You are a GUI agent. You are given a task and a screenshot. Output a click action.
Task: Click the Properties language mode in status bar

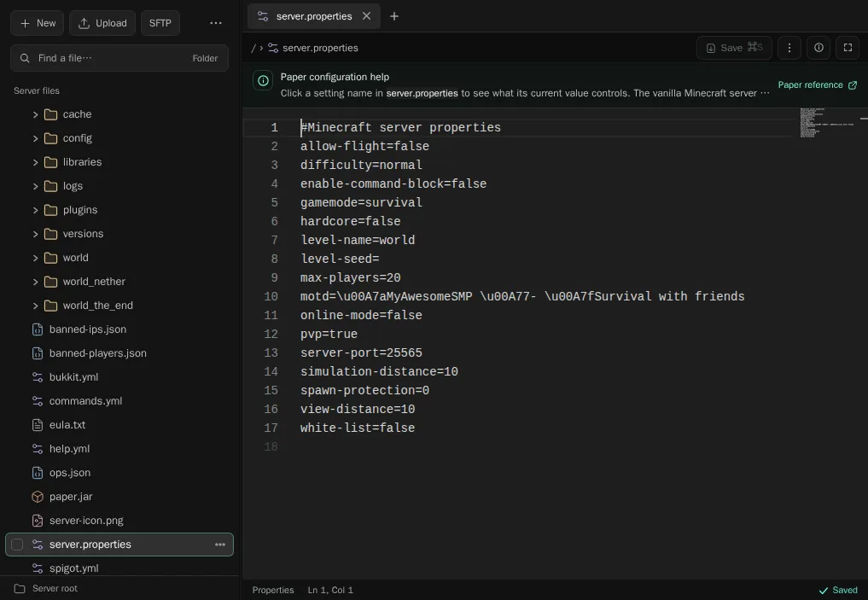(273, 590)
